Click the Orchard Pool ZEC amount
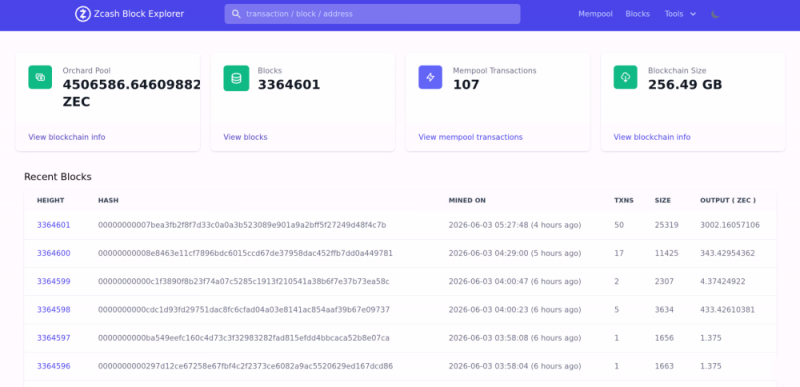The image size is (800, 387). point(132,93)
